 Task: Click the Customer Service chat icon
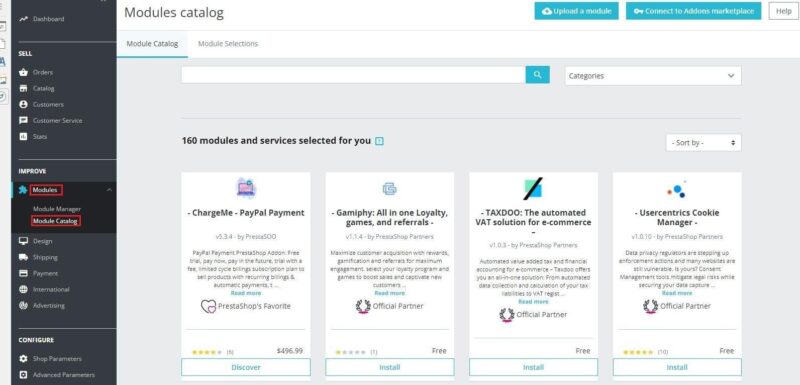point(23,120)
